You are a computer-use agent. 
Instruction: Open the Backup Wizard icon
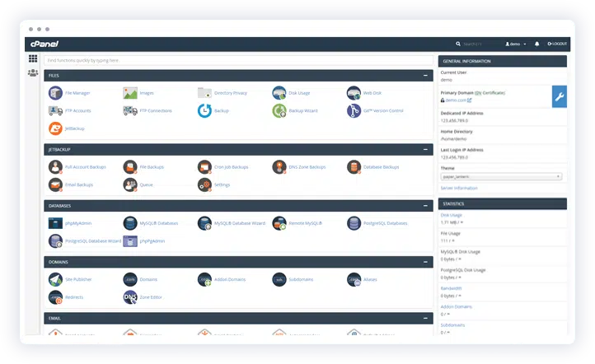(x=279, y=110)
